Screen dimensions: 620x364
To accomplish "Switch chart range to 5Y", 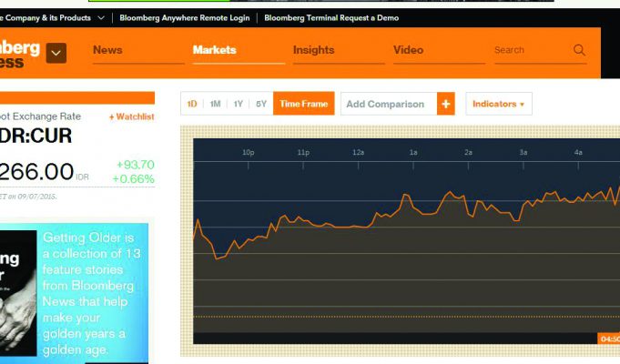I will tap(261, 104).
